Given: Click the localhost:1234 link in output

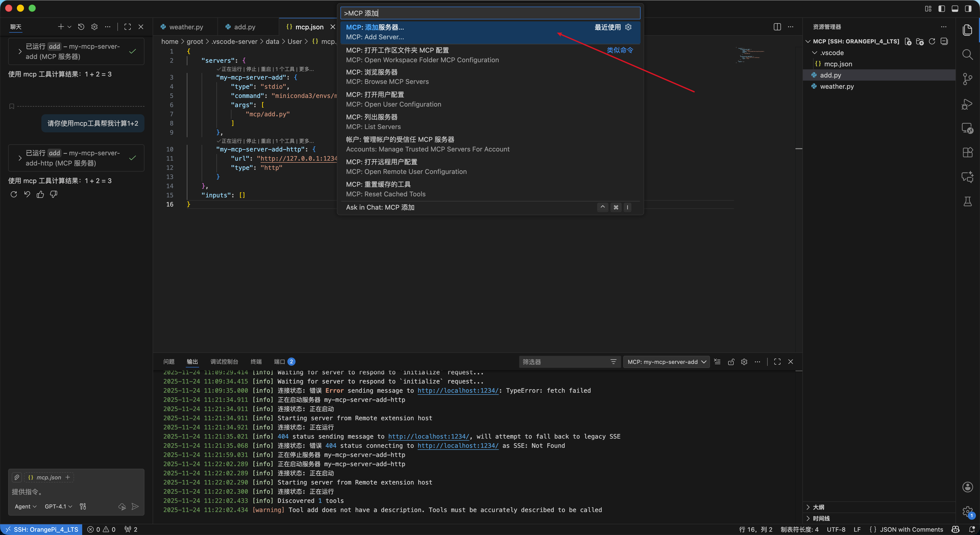Looking at the screenshot, I should point(458,390).
